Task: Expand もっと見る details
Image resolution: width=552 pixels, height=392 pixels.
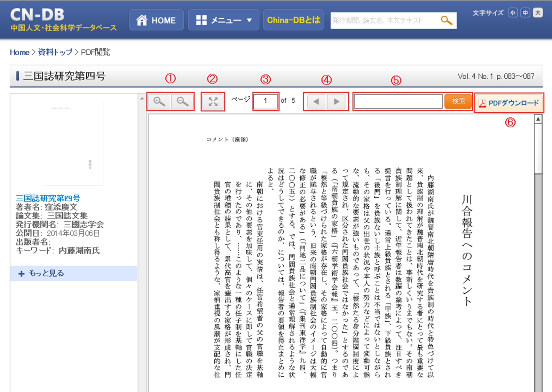Action: click(73, 273)
